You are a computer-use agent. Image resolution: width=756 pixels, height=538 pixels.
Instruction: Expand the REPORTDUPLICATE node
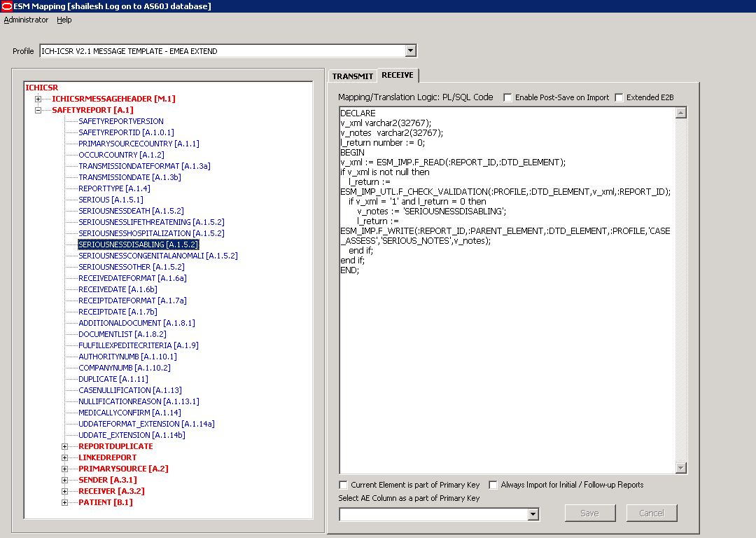click(x=64, y=446)
